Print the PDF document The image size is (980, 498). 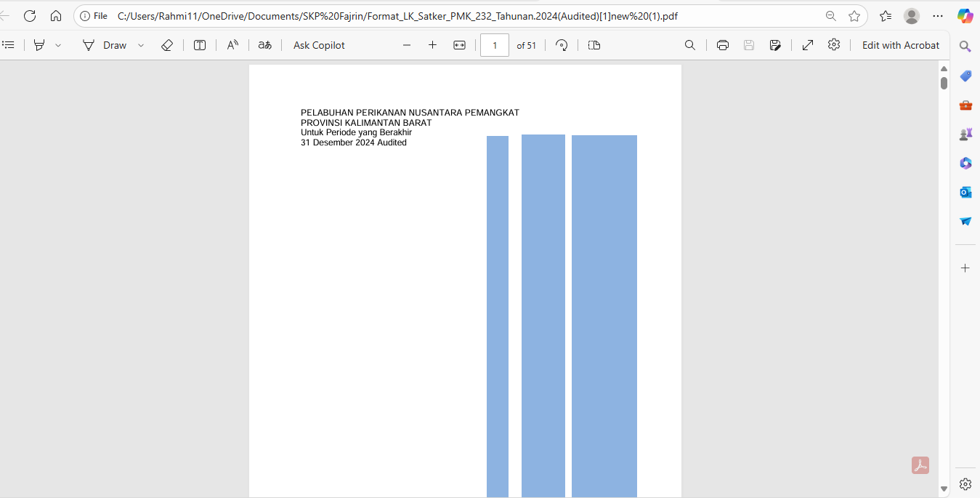pos(723,45)
